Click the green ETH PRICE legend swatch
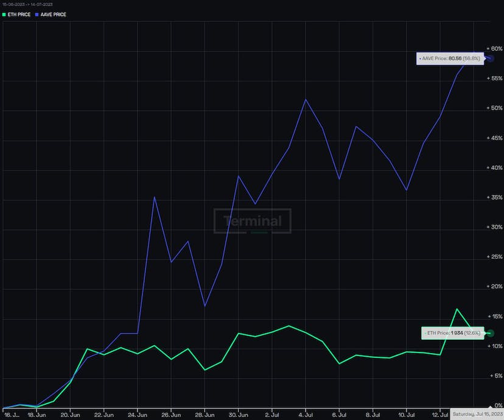Image resolution: width=504 pixels, height=420 pixels. pos(4,14)
